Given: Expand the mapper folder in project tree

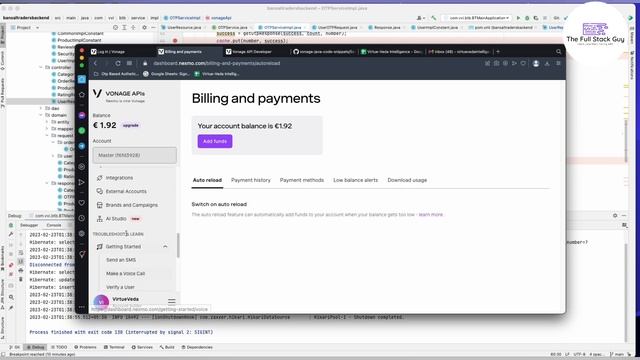Looking at the screenshot, I should pyautogui.click(x=47, y=129).
